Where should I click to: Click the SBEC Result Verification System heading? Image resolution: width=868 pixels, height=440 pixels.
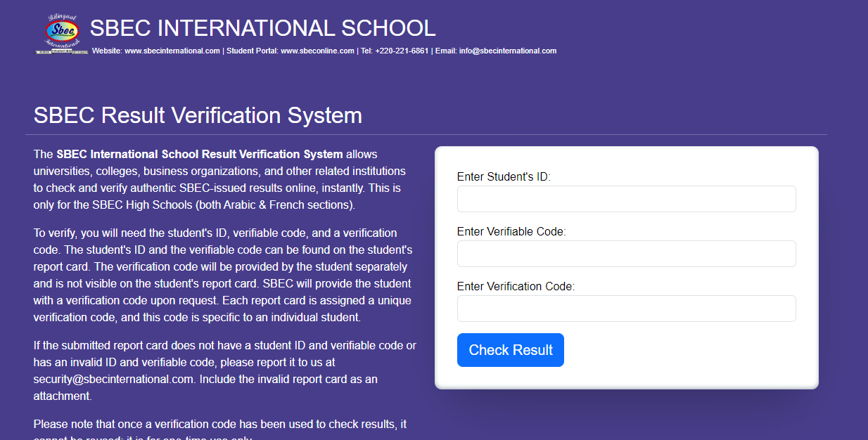click(x=198, y=115)
